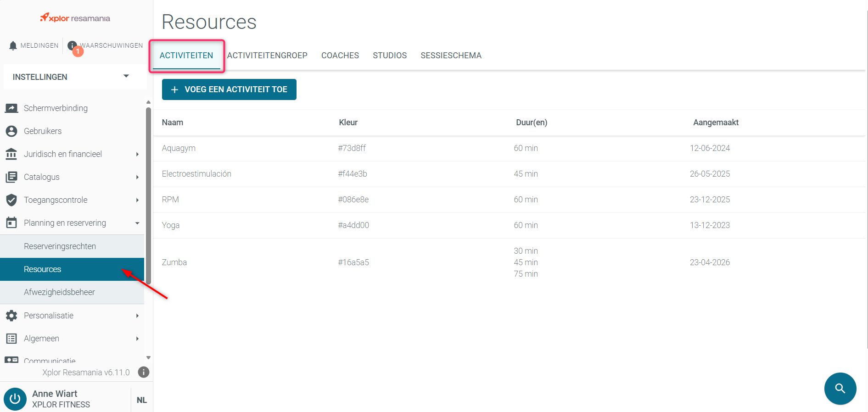Switch language with the NL selector
This screenshot has height=412, width=868.
(x=142, y=400)
